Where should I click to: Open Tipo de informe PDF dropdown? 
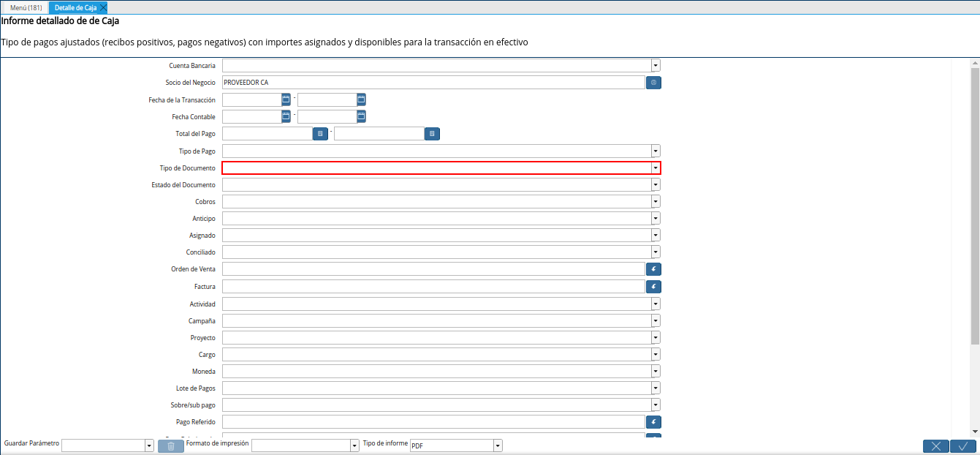pos(498,445)
